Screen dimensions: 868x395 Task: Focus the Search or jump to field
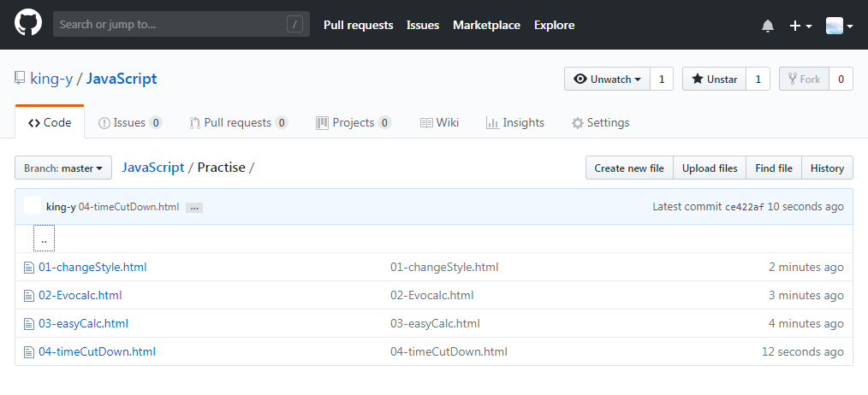pyautogui.click(x=181, y=24)
